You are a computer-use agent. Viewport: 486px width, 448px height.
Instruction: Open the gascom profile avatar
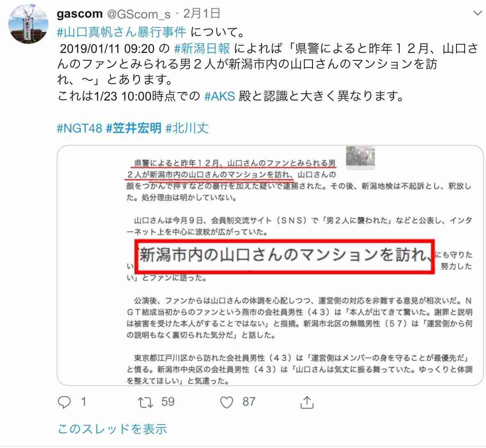point(28,24)
